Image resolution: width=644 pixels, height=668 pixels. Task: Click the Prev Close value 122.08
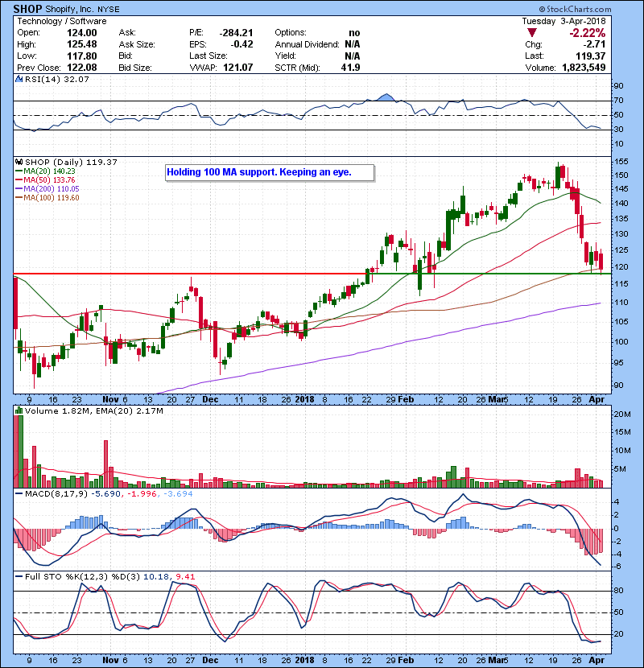[82, 68]
